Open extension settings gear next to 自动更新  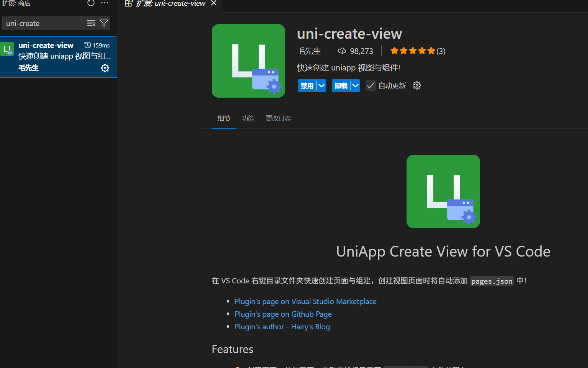point(417,85)
